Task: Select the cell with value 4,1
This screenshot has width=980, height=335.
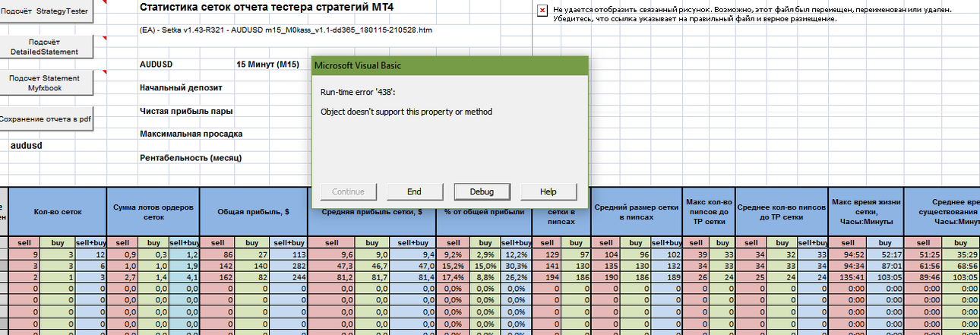Action: 185,277
